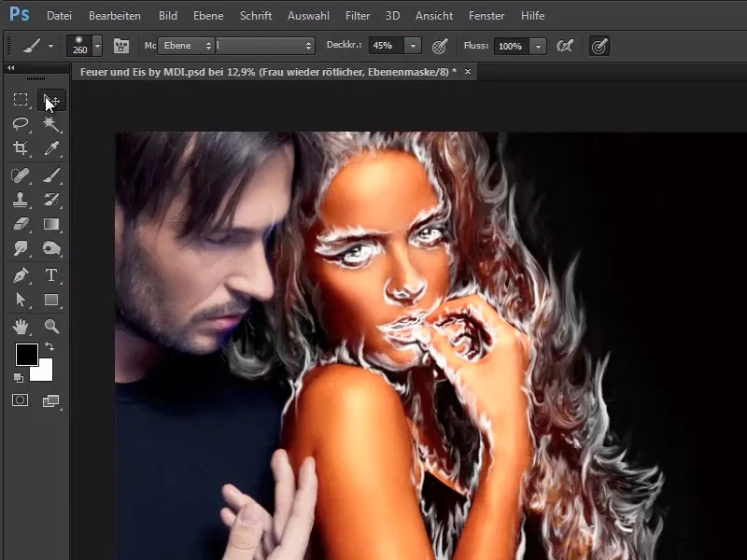The height and width of the screenshot is (560, 747).
Task: Open the Ebene dropdown in options bar
Action: tap(186, 46)
